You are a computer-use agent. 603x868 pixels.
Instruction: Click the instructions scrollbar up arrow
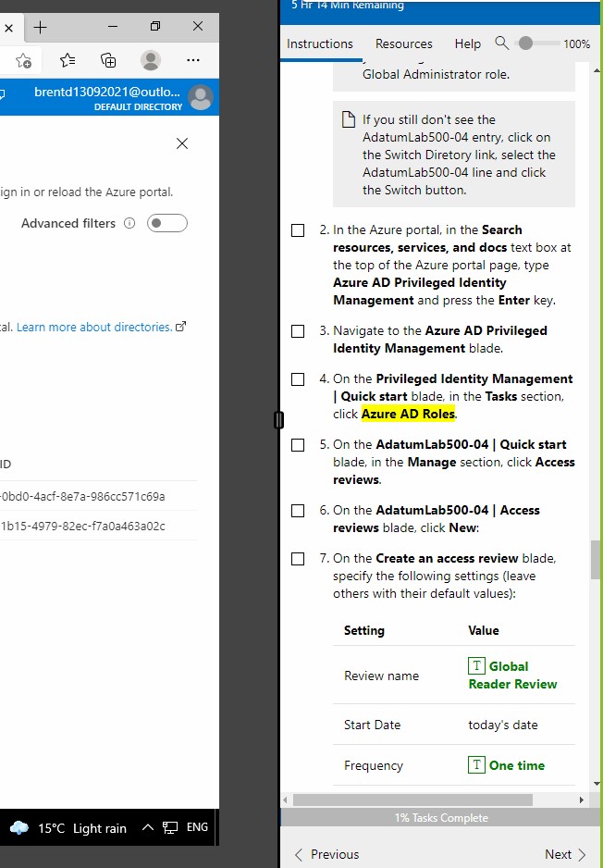pyautogui.click(x=596, y=71)
